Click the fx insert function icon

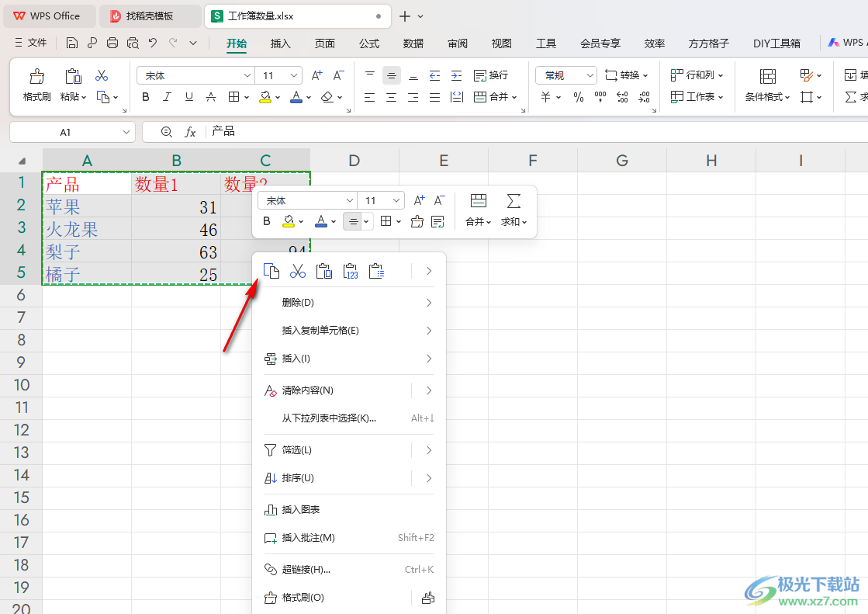tap(190, 132)
